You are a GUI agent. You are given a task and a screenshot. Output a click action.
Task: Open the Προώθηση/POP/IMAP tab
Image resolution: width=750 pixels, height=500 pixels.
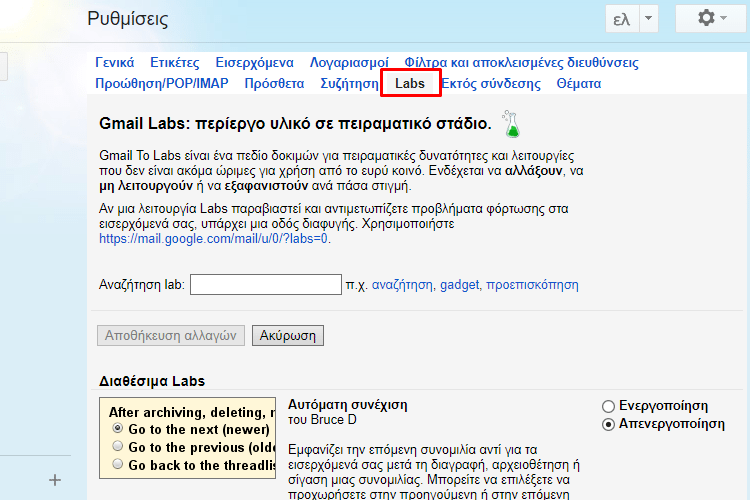tap(162, 84)
